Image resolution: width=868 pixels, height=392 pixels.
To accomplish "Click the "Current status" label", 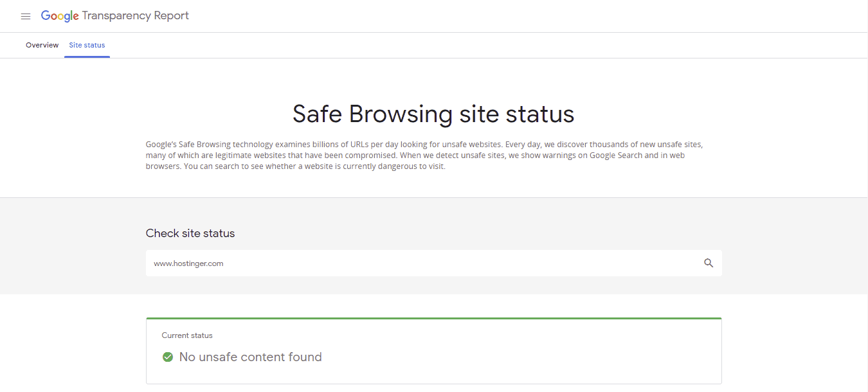I will 187,335.
